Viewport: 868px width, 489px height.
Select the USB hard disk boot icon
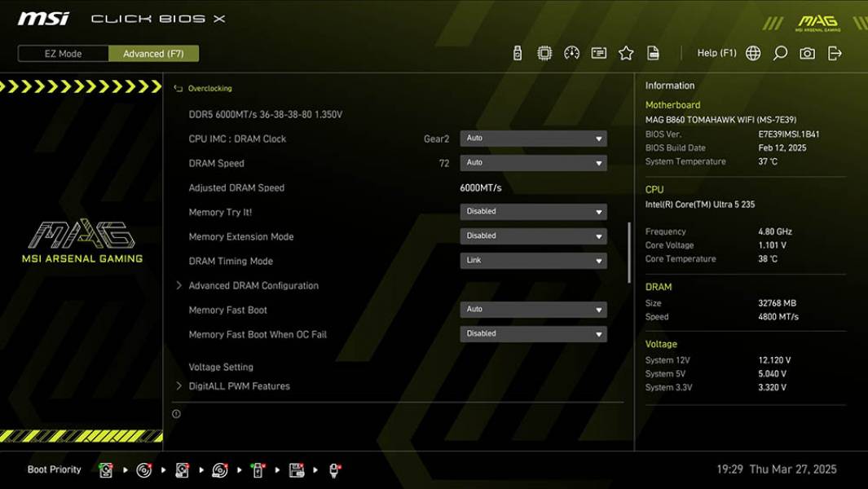182,470
